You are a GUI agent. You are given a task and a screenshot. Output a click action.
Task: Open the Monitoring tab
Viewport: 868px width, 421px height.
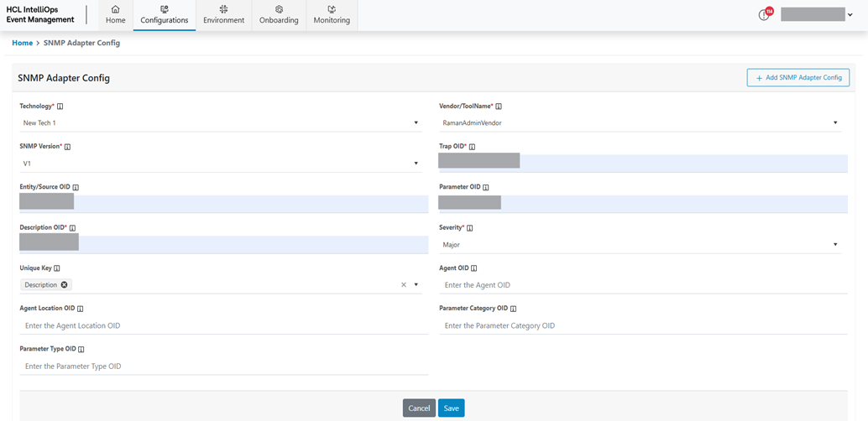[332, 15]
